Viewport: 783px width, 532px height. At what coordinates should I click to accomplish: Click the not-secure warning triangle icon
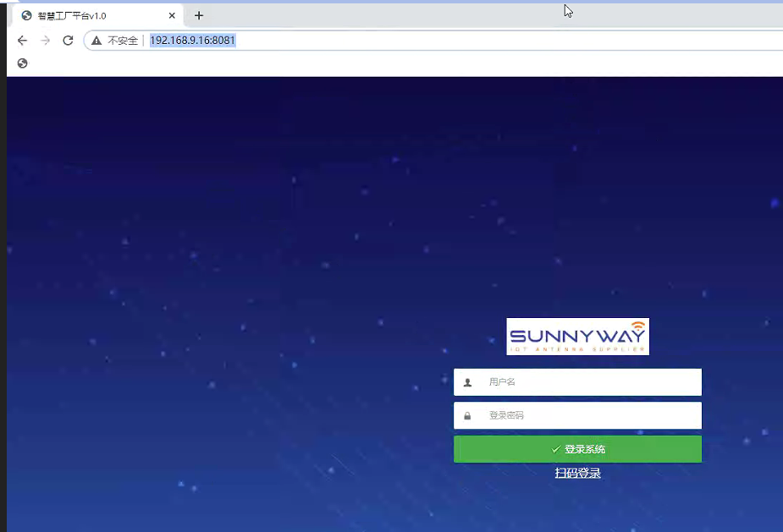tap(96, 41)
